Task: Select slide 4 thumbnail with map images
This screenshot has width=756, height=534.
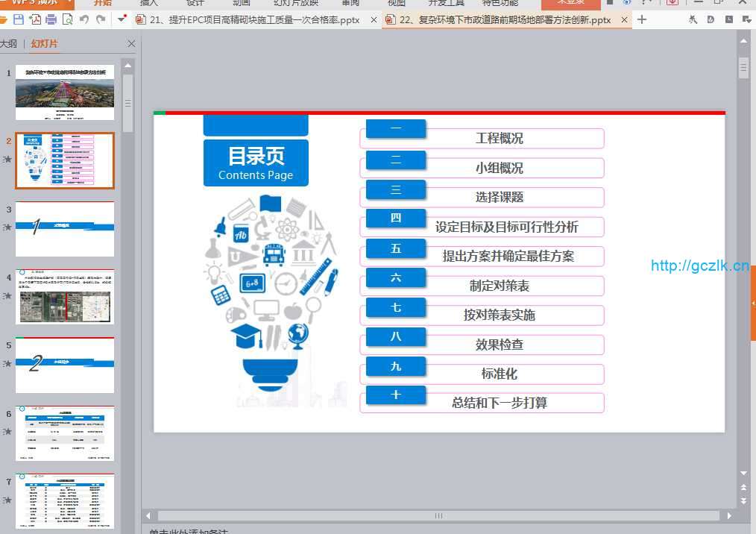Action: tap(65, 297)
